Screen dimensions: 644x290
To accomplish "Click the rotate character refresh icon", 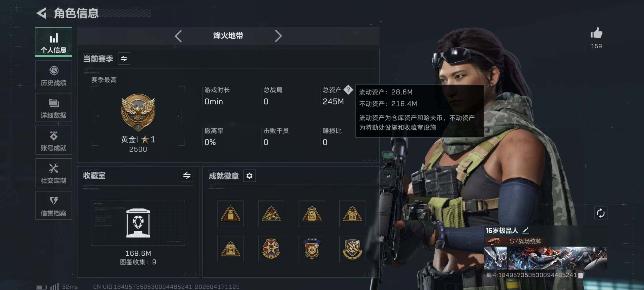I will (601, 213).
